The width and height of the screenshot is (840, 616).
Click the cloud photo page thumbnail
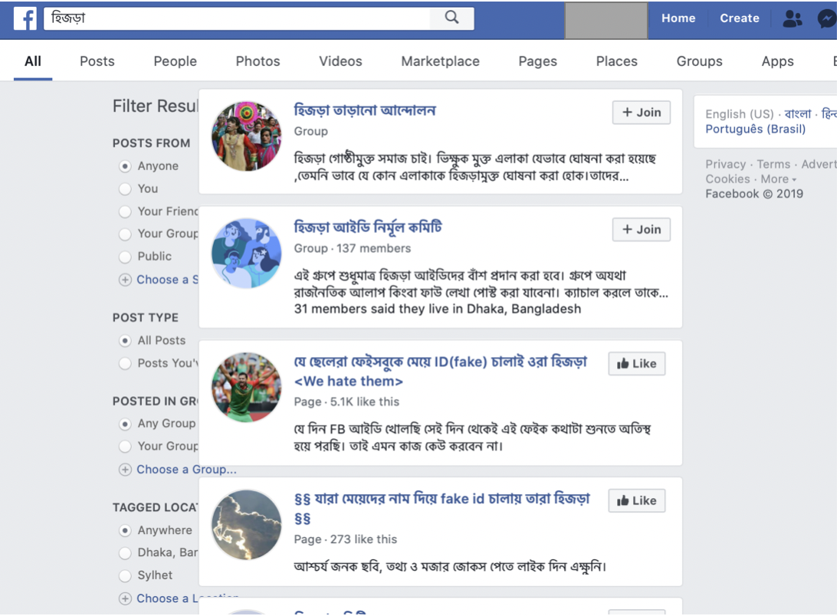[247, 525]
